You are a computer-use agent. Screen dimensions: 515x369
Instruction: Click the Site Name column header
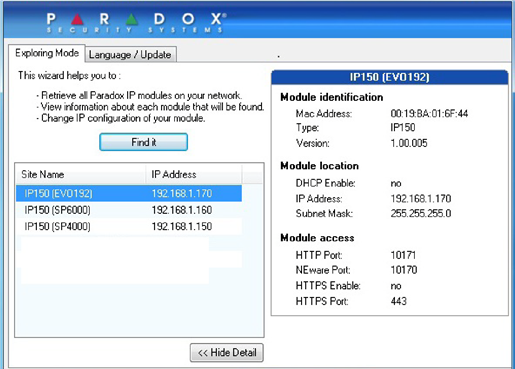tap(81, 174)
